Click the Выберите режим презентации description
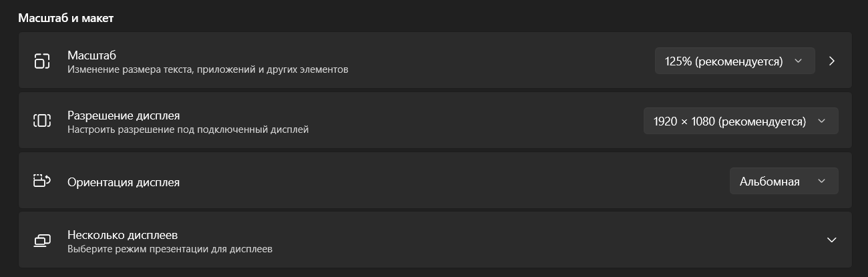The height and width of the screenshot is (277, 868). tap(170, 249)
